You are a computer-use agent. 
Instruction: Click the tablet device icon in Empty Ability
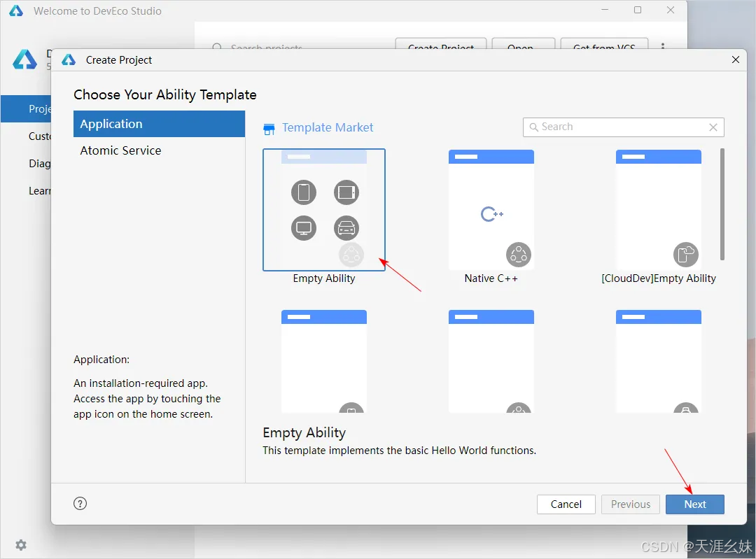[x=346, y=192]
